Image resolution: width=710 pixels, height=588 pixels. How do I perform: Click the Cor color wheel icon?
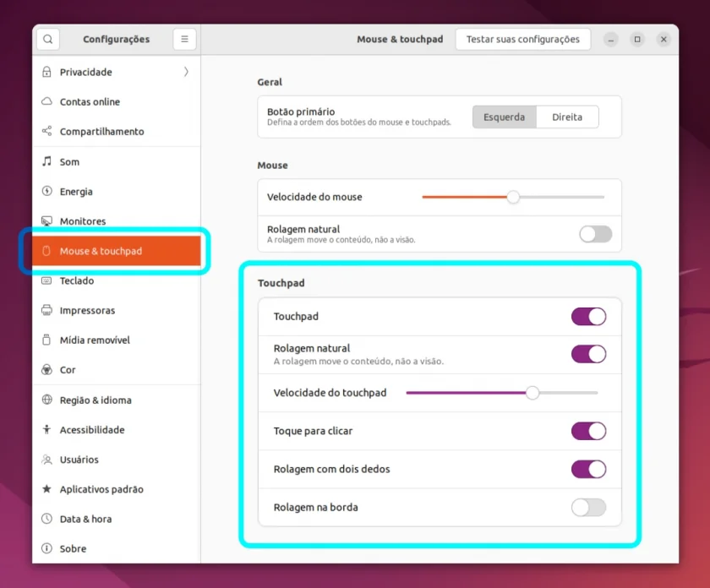46,370
